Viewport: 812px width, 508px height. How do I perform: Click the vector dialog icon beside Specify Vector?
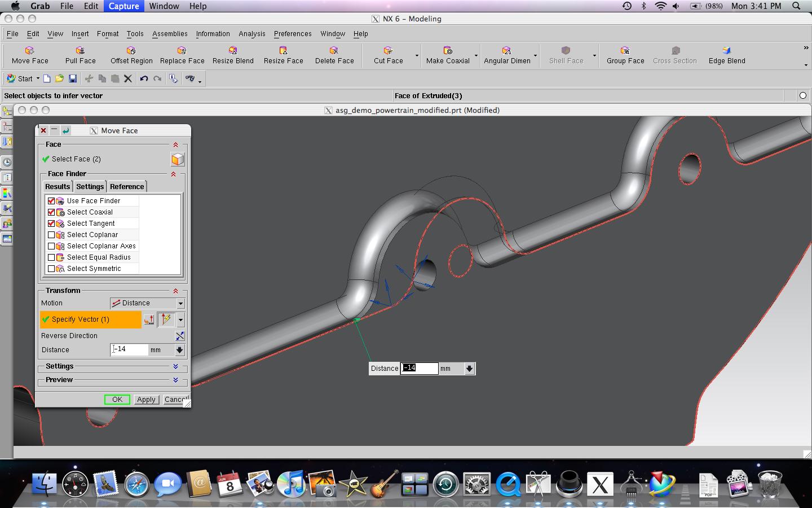click(x=149, y=319)
